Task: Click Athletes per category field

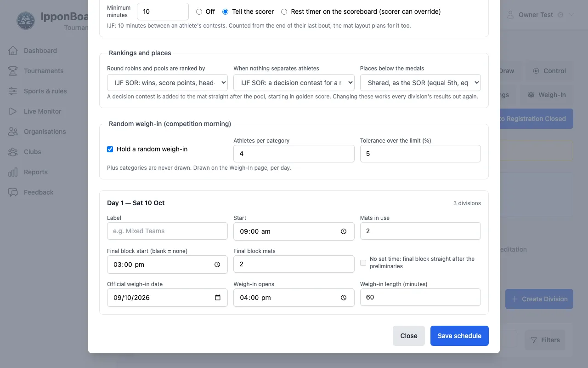Action: (x=294, y=154)
